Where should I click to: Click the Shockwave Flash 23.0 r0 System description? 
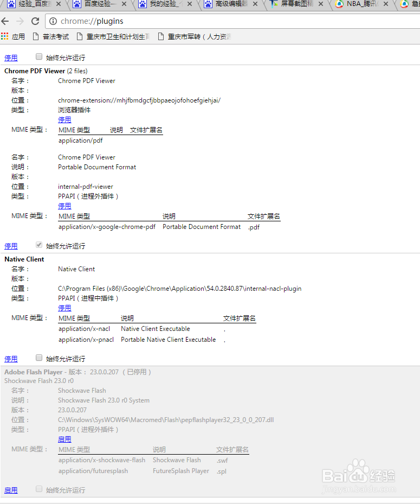pyautogui.click(x=104, y=400)
